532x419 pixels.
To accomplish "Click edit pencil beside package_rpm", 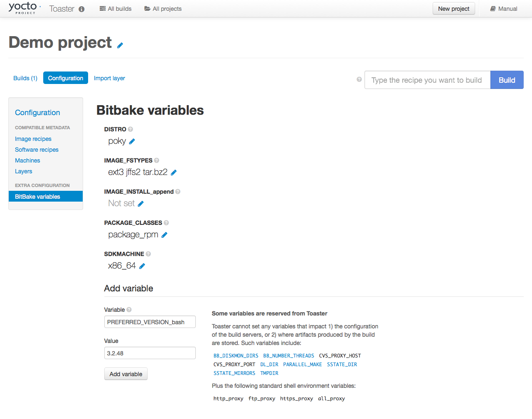I will tap(165, 235).
